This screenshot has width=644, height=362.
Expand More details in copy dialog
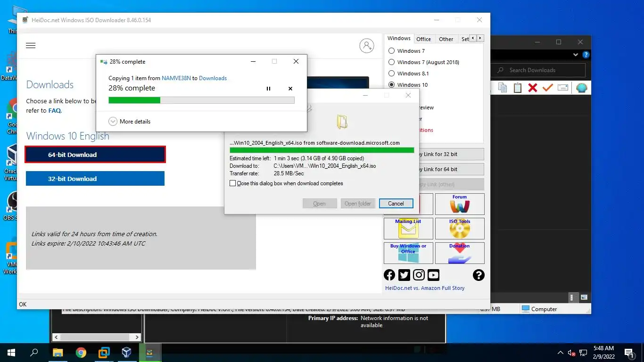[x=130, y=122]
